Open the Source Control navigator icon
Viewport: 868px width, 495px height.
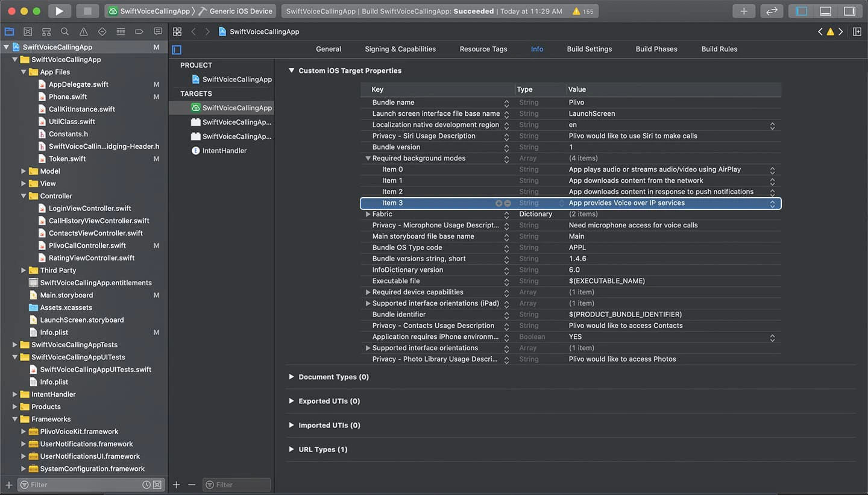pos(28,31)
